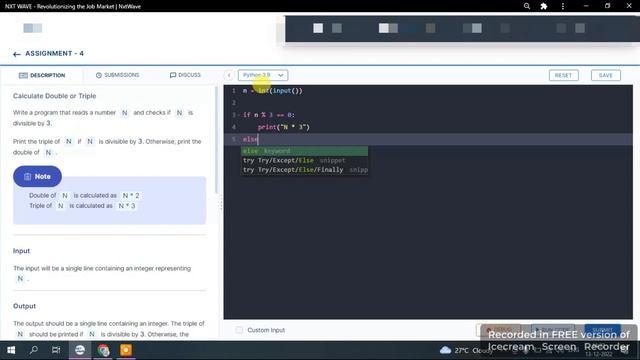640x360 pixels.
Task: Click the Note badge
Action: (37, 176)
